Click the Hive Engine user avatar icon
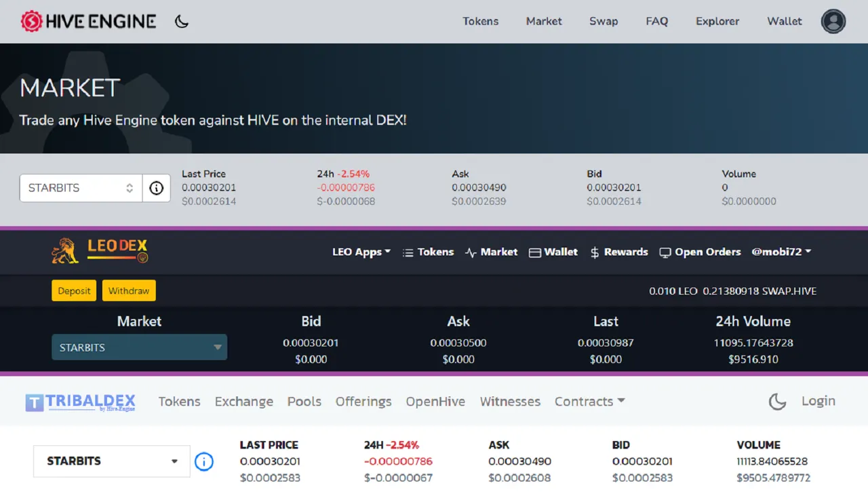This screenshot has width=868, height=494. click(x=833, y=21)
